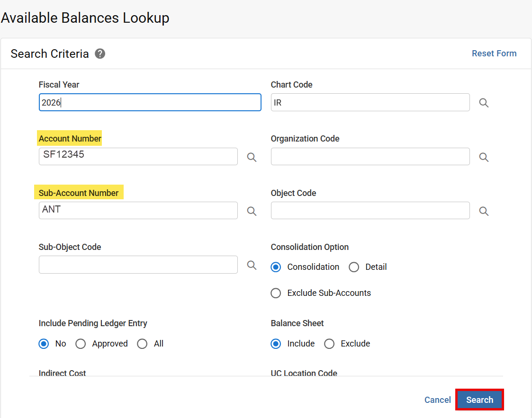Focus the Fiscal Year field

(x=150, y=102)
